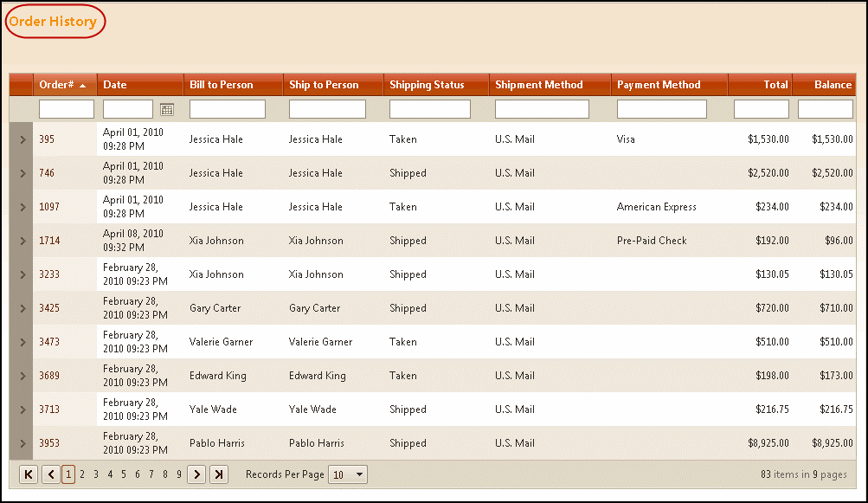Focus the Date filter box
The width and height of the screenshot is (868, 503).
128,109
